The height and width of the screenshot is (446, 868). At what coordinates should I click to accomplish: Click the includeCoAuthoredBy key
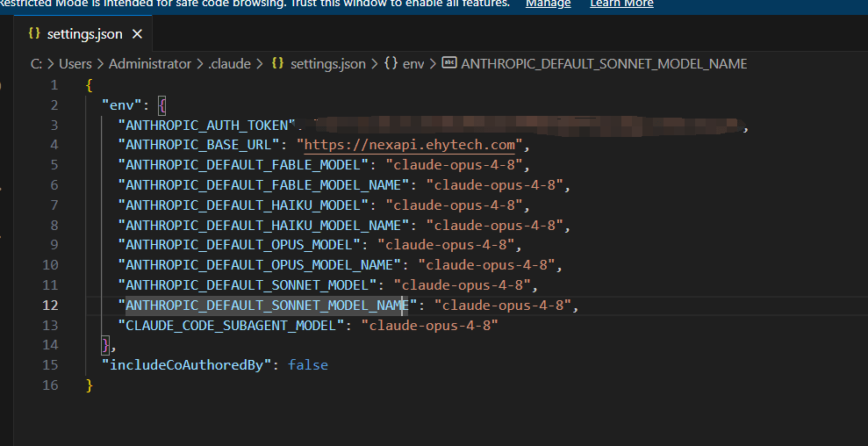pyautogui.click(x=187, y=365)
